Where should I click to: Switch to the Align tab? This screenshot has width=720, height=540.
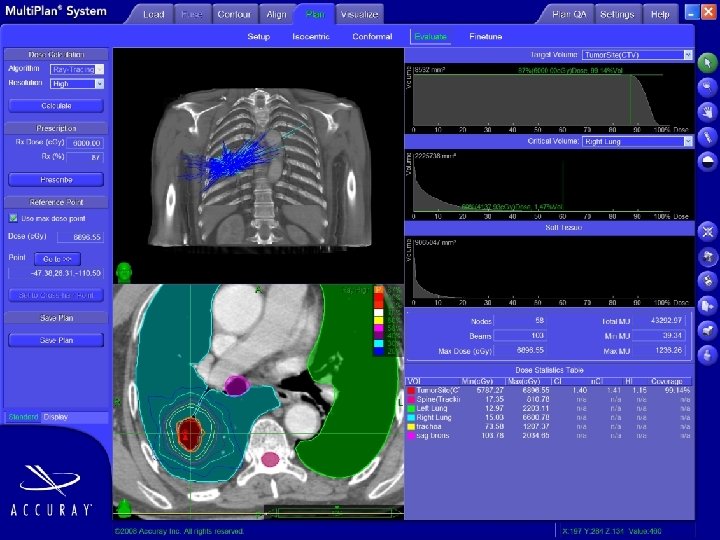tap(276, 14)
